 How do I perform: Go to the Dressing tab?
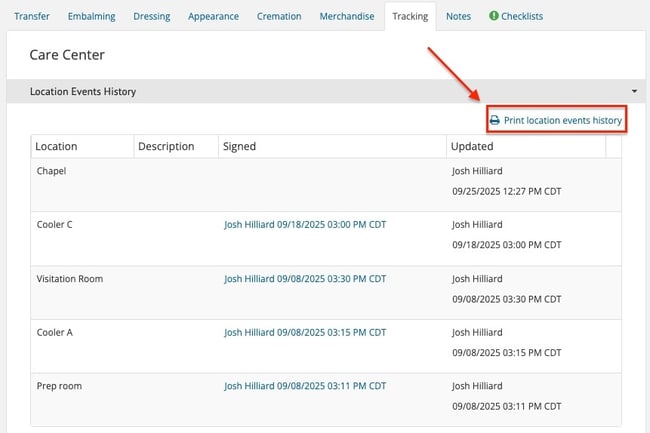[152, 16]
